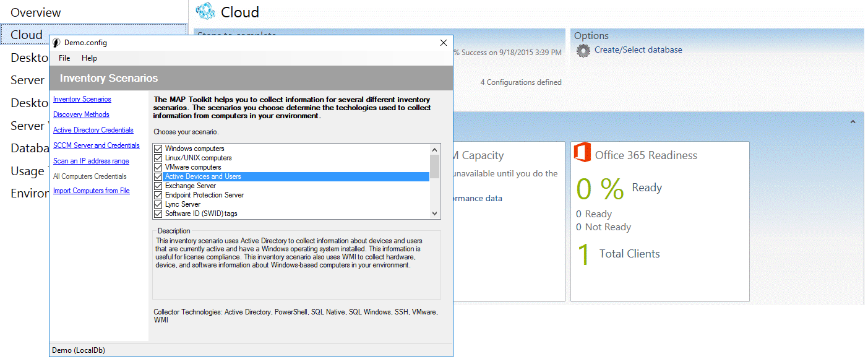Open the Inventory Scenarios link
This screenshot has width=868, height=359.
pyautogui.click(x=82, y=99)
